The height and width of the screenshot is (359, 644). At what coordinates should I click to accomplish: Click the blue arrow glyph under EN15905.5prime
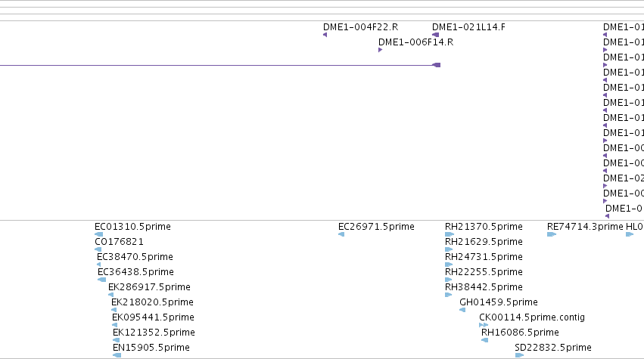117,355
